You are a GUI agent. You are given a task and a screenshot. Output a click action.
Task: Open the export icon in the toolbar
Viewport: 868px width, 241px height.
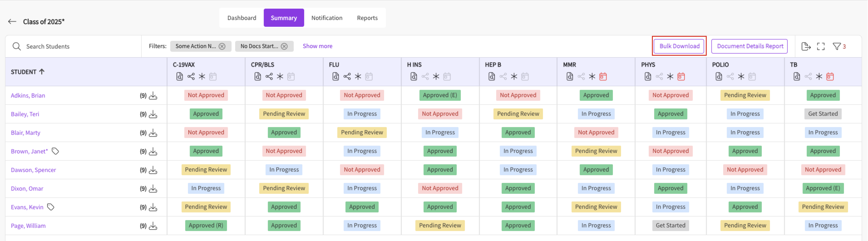[806, 47]
